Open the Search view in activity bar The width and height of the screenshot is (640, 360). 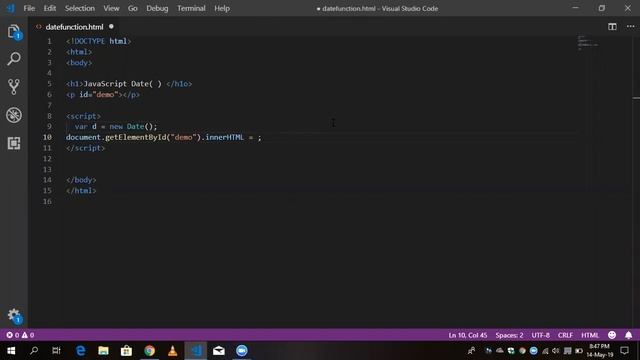[14, 59]
